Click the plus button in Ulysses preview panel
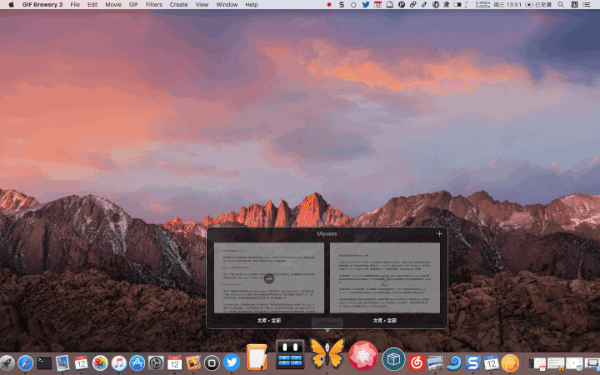Image resolution: width=600 pixels, height=375 pixels. tap(439, 233)
